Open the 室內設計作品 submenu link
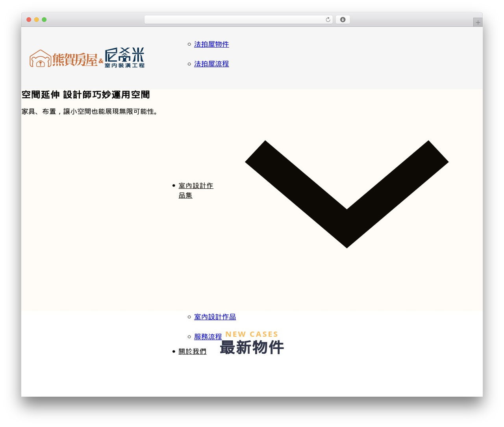Viewport: 504px width, 427px height. coord(215,317)
